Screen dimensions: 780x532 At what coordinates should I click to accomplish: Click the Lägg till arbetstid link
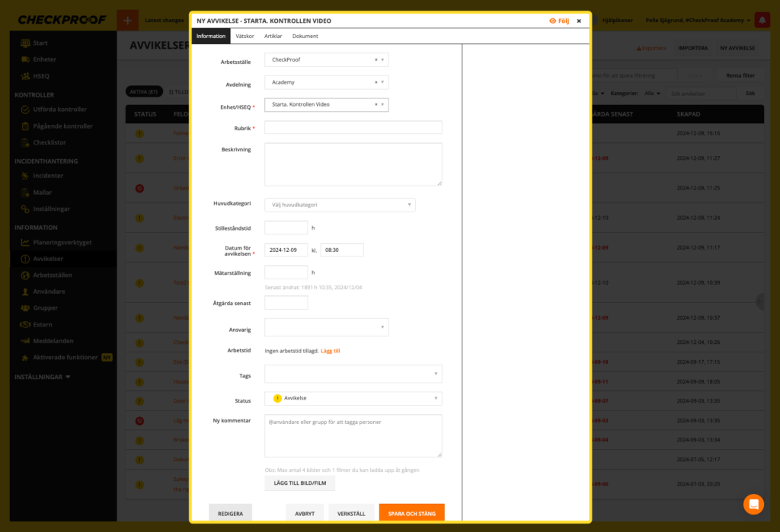pos(330,351)
